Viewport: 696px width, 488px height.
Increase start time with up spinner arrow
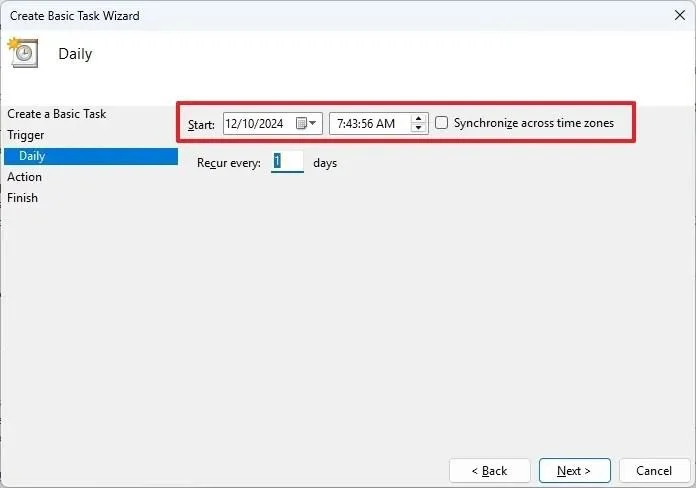click(418, 119)
